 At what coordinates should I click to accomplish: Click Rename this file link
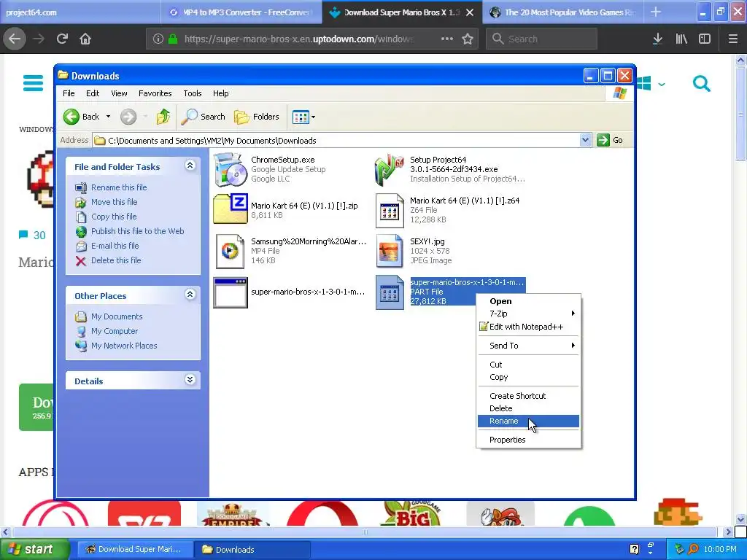(x=119, y=187)
